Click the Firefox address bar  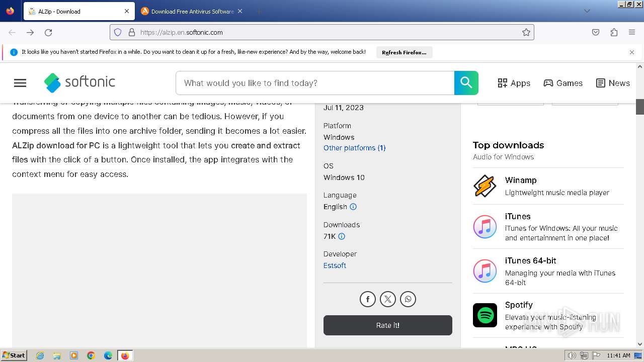322,32
